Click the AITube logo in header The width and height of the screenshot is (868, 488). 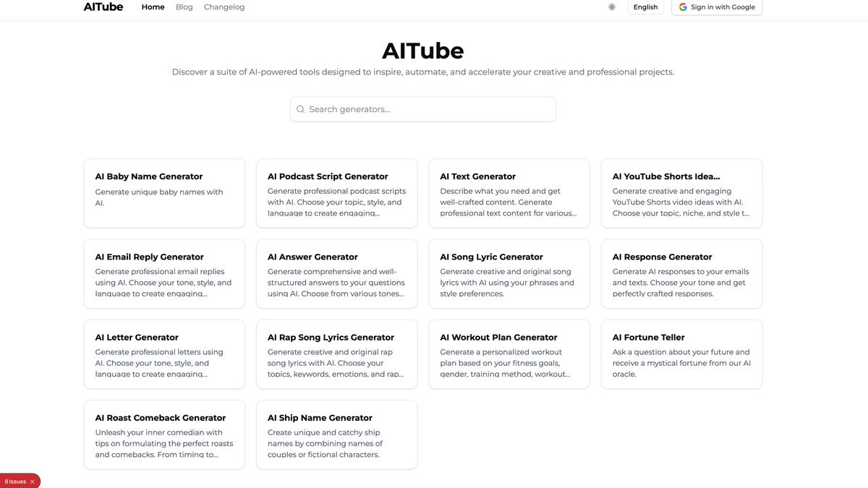(103, 7)
